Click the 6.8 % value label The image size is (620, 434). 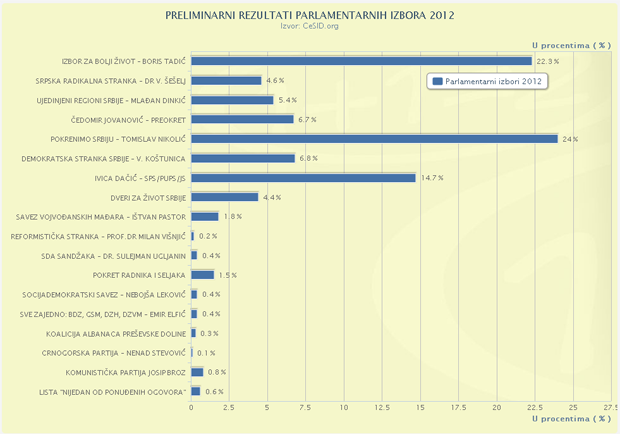click(x=308, y=158)
